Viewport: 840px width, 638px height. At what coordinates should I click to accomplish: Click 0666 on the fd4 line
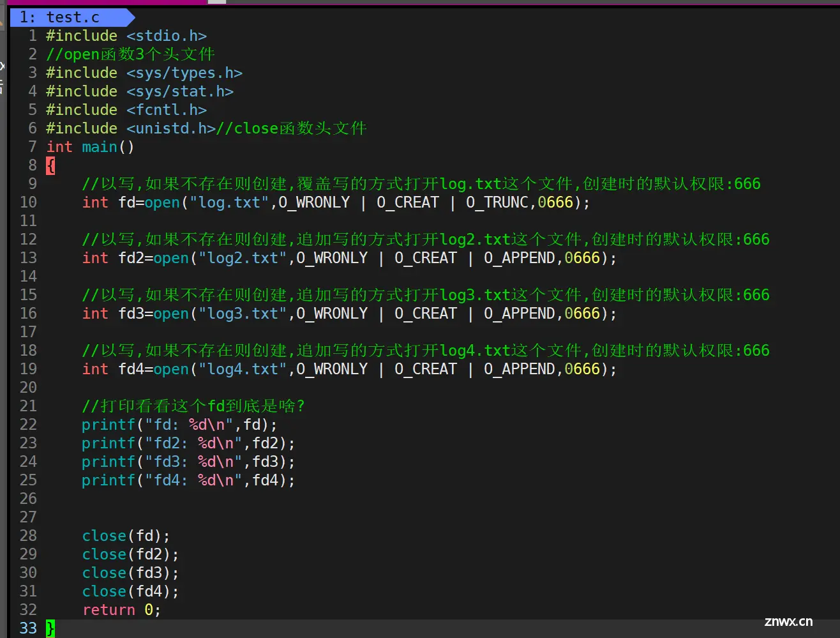pos(582,369)
